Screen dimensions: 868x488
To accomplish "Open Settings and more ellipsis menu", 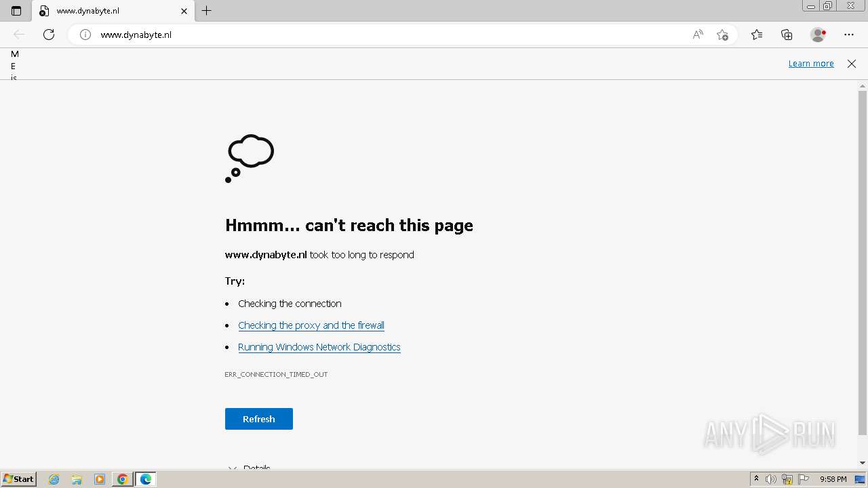I will (849, 35).
